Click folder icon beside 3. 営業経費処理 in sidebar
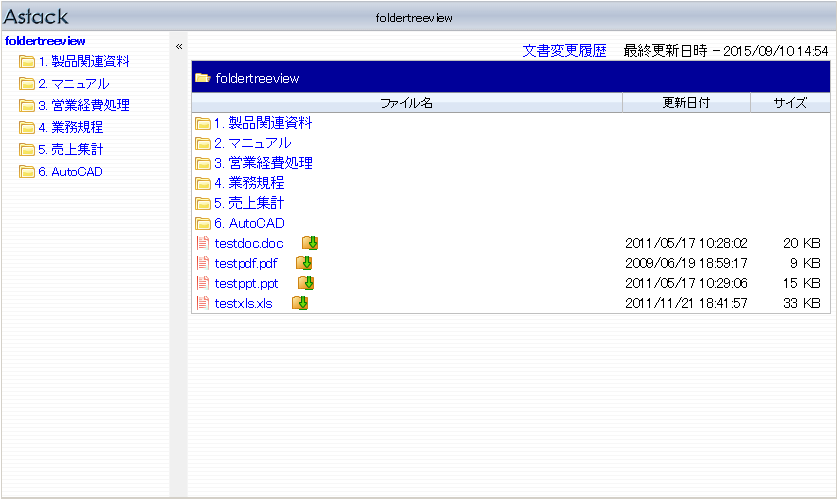This screenshot has width=838, height=500. click(x=27, y=106)
